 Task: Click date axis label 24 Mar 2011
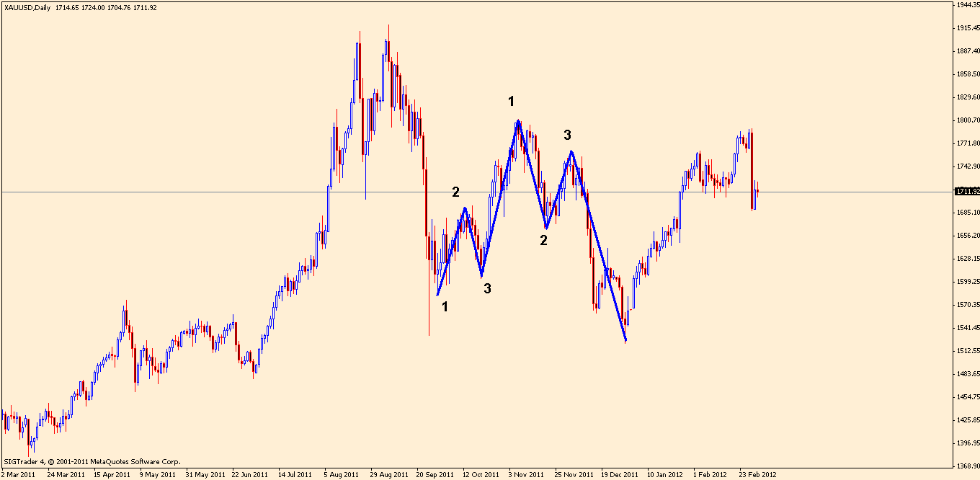coord(65,475)
